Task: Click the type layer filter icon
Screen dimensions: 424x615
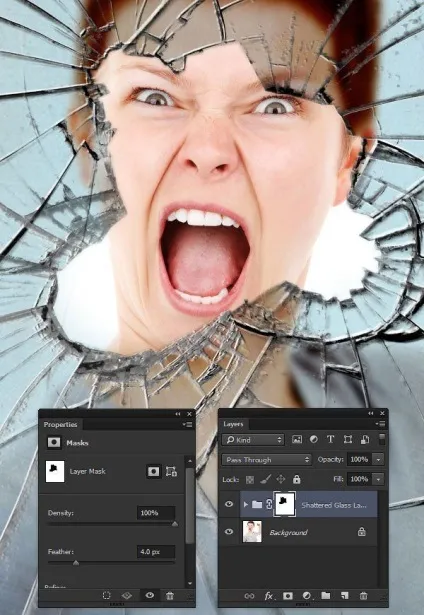Action: coord(331,439)
